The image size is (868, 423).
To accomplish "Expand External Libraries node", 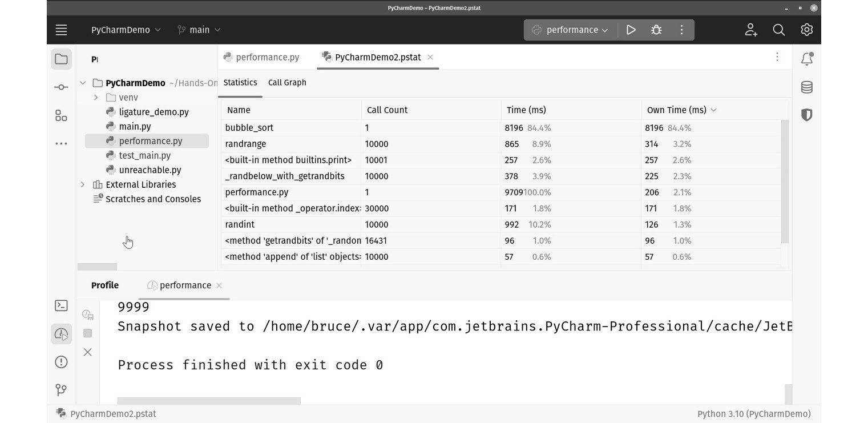I will pyautogui.click(x=83, y=184).
